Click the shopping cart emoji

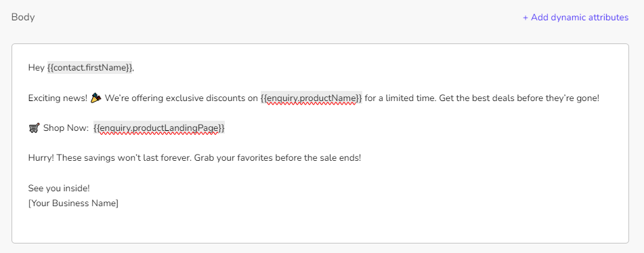[x=34, y=128]
